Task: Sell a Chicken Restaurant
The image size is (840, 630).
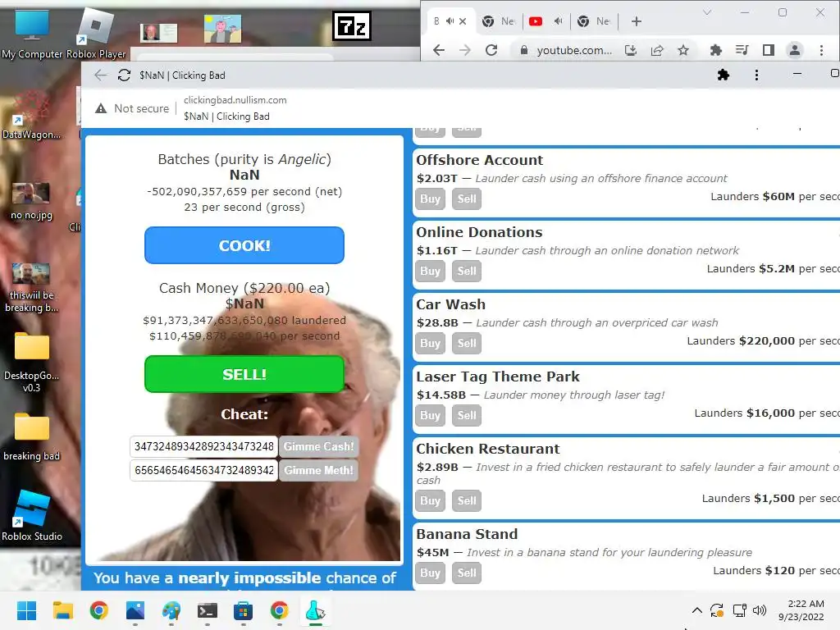Action: 467,500
